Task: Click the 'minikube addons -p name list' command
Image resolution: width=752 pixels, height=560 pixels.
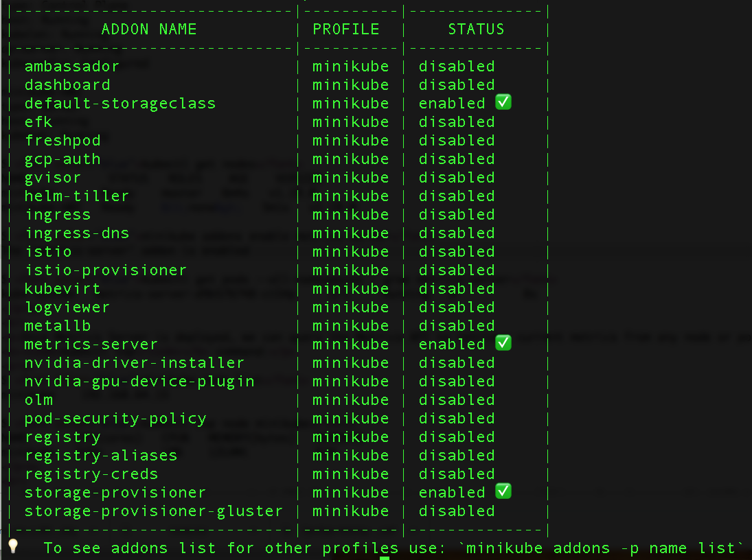Action: (600, 548)
